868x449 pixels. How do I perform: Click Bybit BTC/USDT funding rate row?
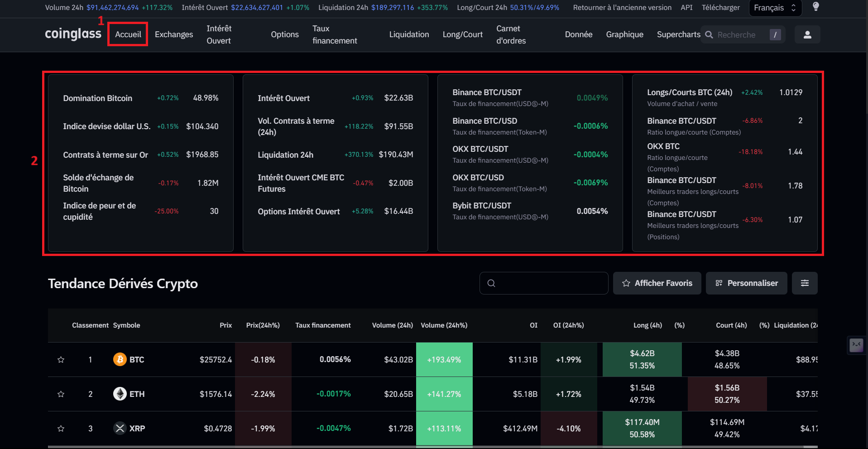530,211
